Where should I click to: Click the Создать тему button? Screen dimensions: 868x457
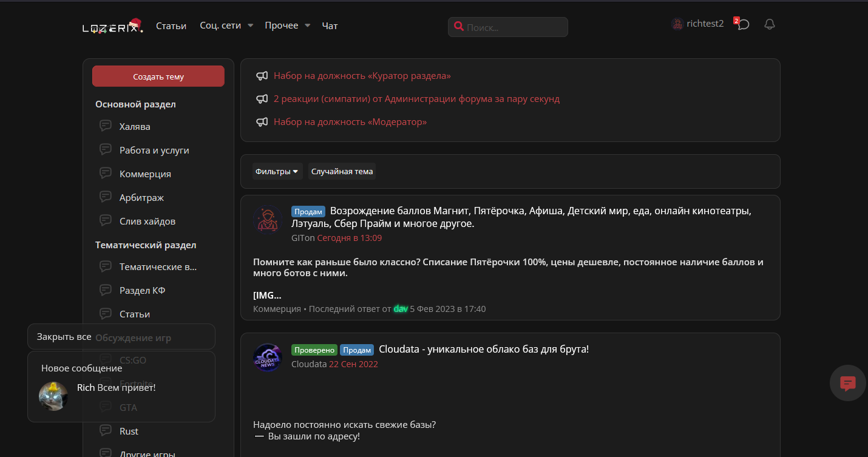tap(158, 76)
